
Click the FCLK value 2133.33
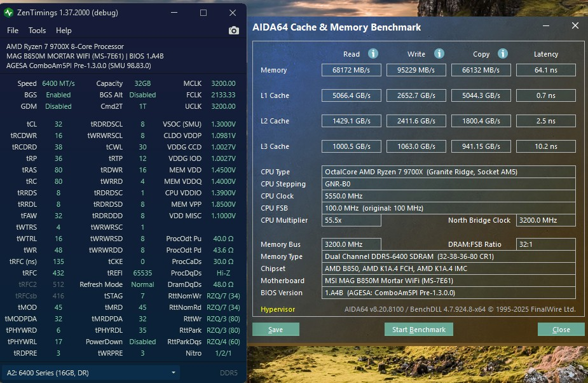[x=223, y=95]
